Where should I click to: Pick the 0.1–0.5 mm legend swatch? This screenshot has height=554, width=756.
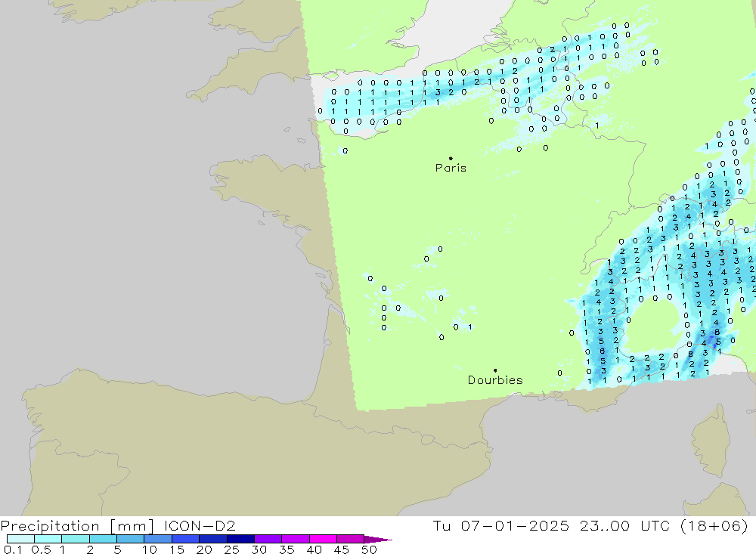coord(20,539)
